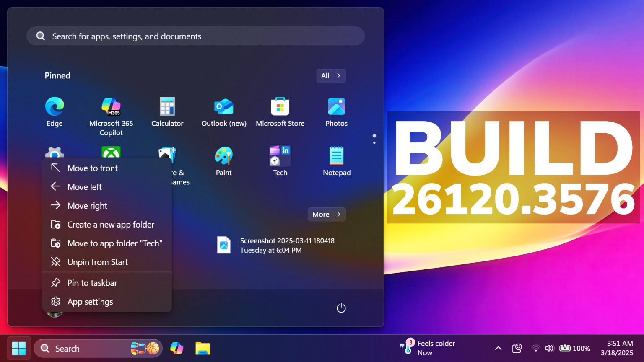Expand the More recommended items
The image size is (644, 362).
[x=326, y=214]
